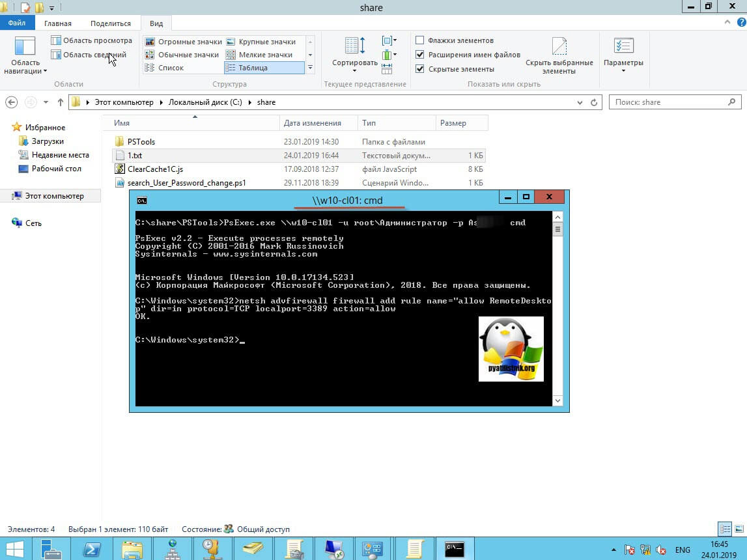This screenshot has width=747, height=560.
Task: Select the Preview pane (Область просмотра) button
Action: (x=92, y=40)
